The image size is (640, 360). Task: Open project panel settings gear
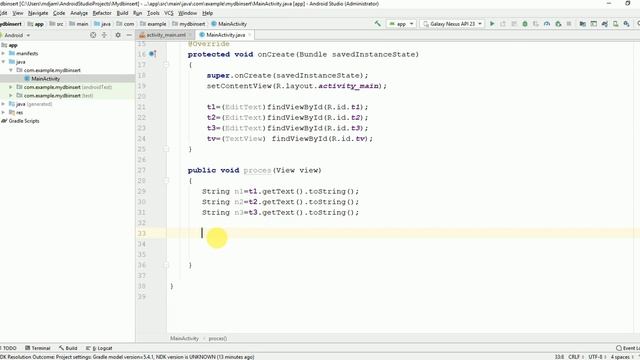(x=118, y=35)
